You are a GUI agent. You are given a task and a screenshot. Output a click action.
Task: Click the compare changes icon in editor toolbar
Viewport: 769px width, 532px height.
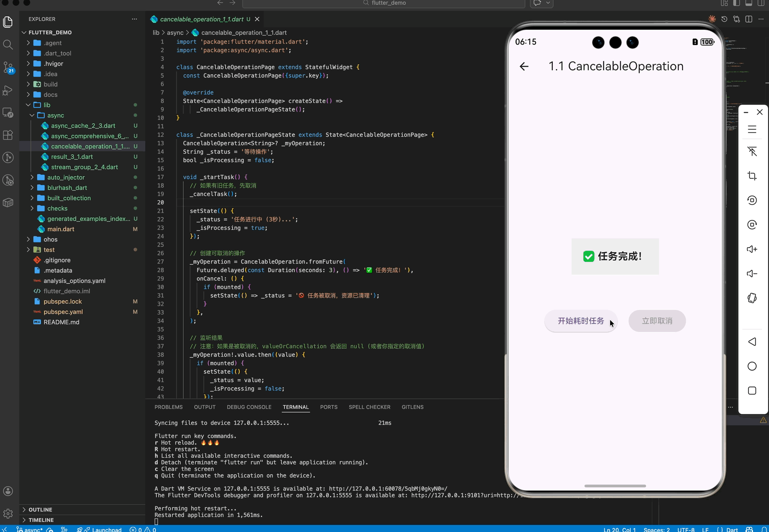coord(737,19)
